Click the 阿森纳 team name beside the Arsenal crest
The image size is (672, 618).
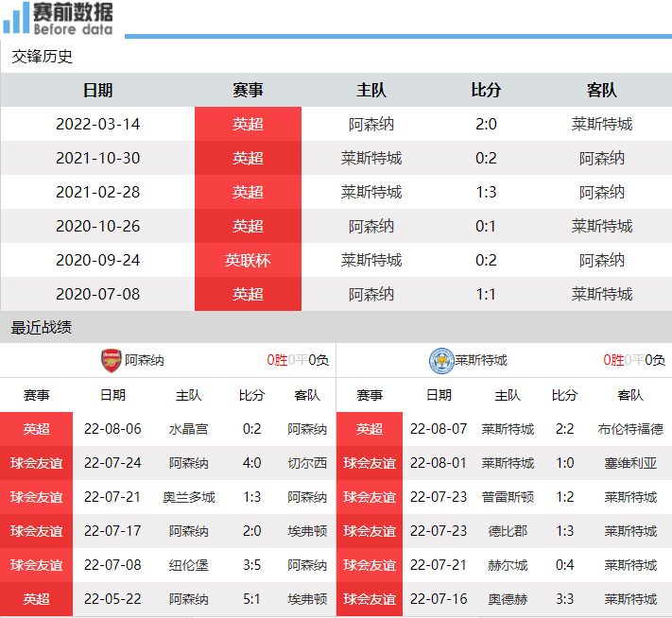point(145,360)
